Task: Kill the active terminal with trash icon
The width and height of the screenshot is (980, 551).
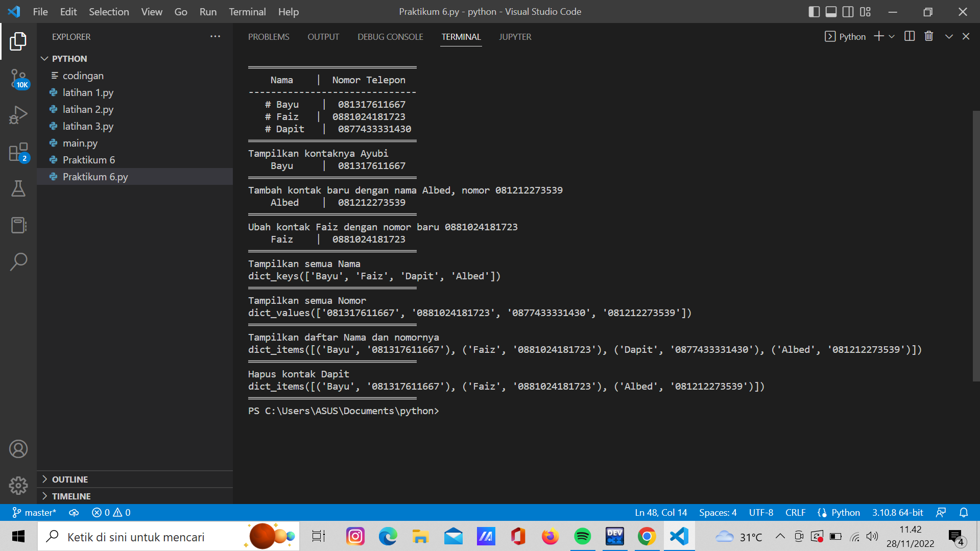Action: coord(928,36)
